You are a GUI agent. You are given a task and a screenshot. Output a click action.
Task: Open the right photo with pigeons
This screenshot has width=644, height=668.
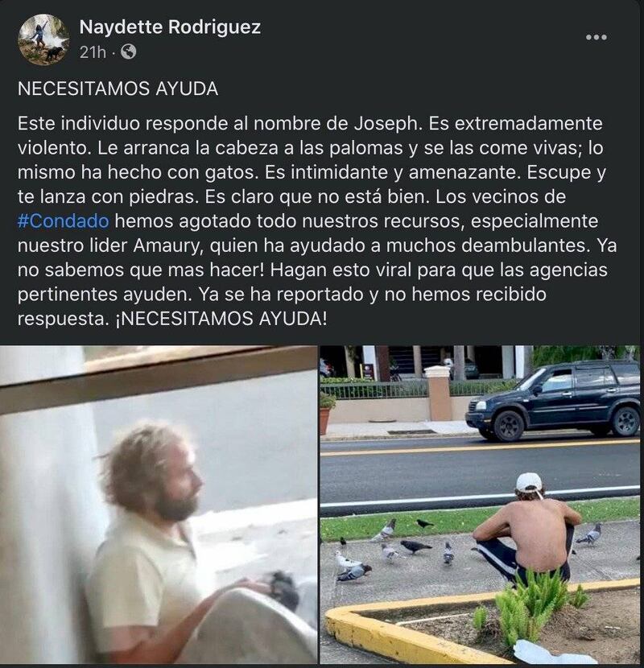click(481, 505)
